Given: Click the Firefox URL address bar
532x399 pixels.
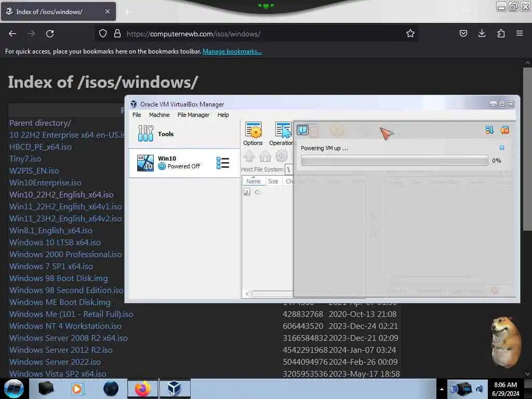Looking at the screenshot, I should point(256,34).
